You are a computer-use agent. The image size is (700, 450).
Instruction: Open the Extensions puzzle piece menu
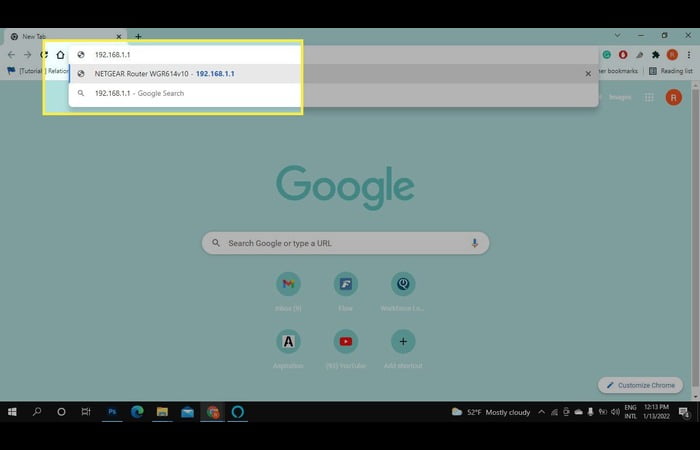655,54
